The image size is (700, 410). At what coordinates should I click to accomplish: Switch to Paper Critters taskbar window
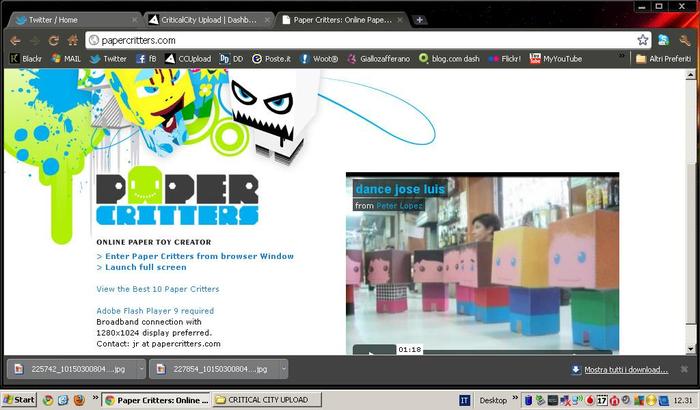click(x=156, y=400)
